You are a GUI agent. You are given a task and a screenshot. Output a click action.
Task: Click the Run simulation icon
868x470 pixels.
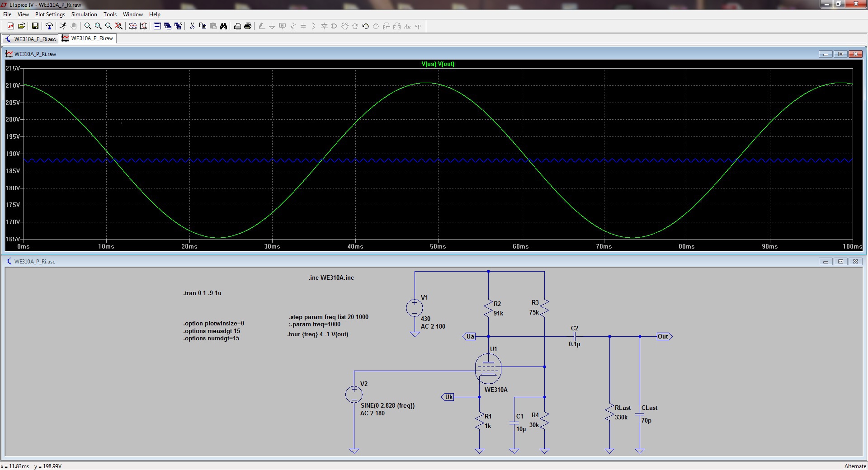63,26
